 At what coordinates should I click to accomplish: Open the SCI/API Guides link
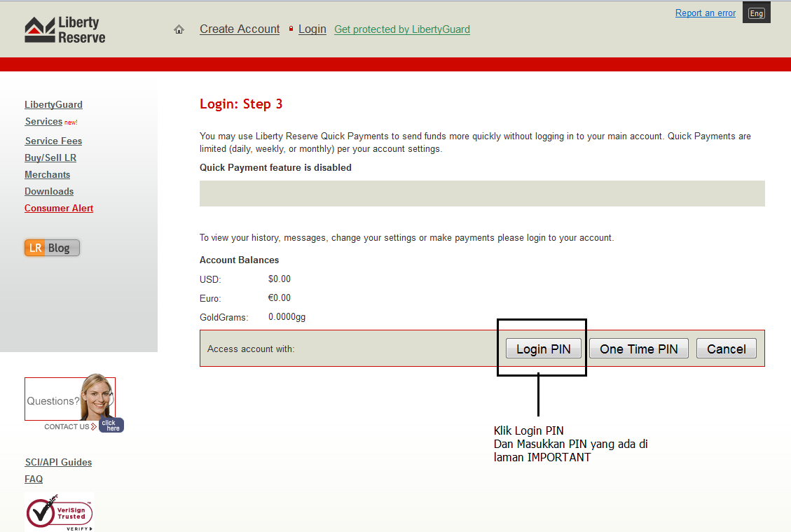coord(59,462)
